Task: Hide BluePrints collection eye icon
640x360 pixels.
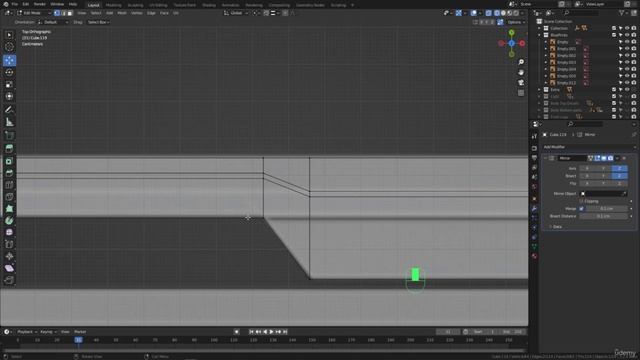Action: 627,35
